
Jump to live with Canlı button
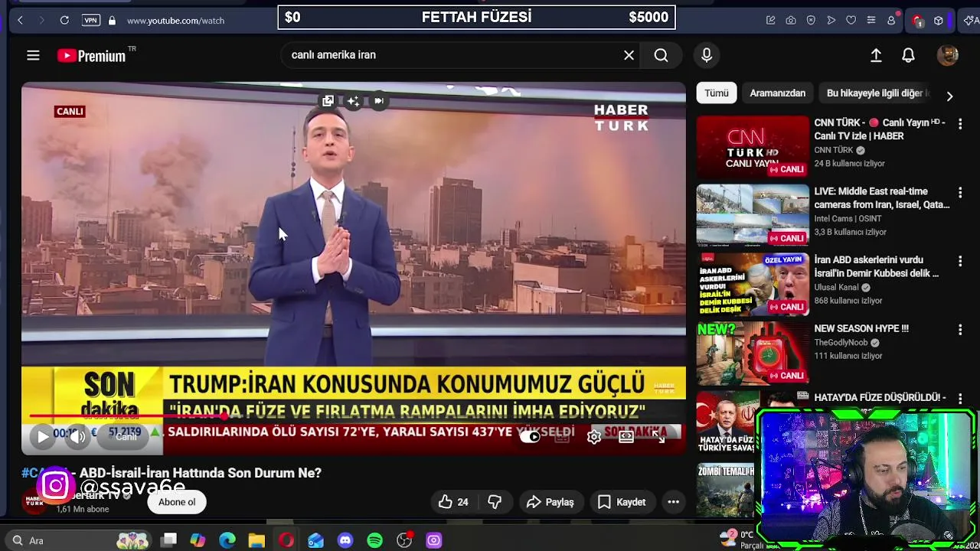[126, 437]
